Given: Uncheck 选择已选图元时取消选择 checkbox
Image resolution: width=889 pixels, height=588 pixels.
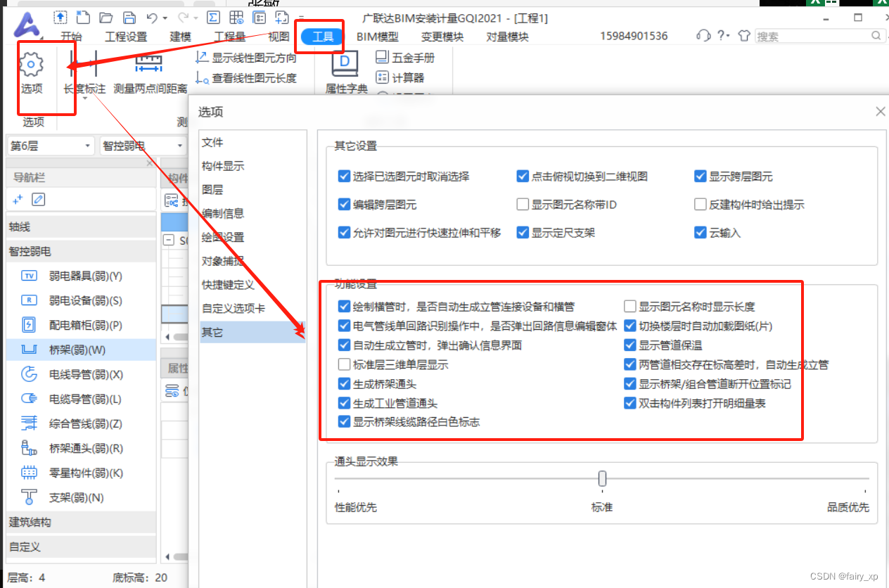Looking at the screenshot, I should 344,176.
